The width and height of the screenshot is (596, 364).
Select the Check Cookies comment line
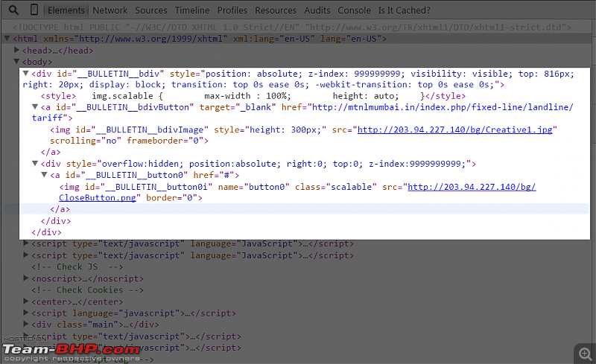(87, 290)
